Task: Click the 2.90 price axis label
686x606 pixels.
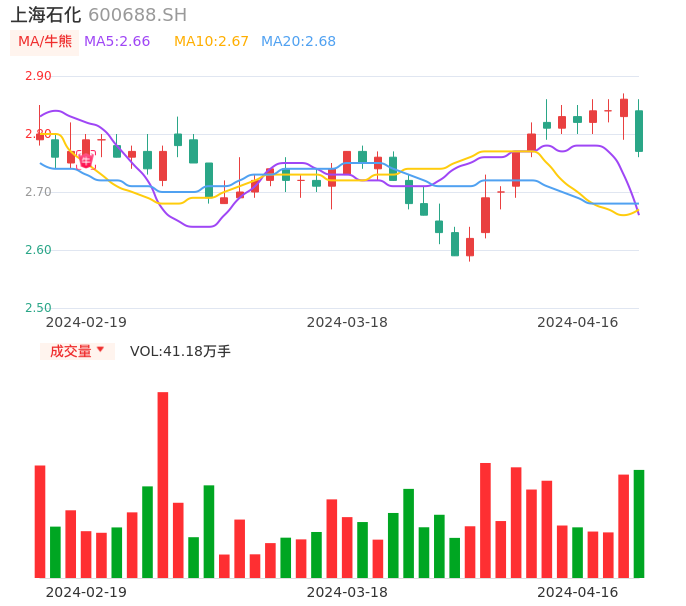Action: click(x=38, y=76)
